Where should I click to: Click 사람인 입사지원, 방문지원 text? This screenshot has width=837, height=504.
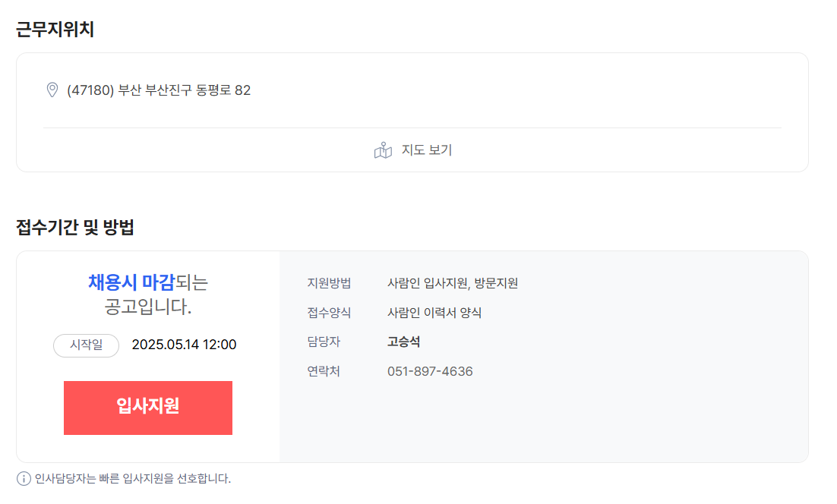point(453,283)
